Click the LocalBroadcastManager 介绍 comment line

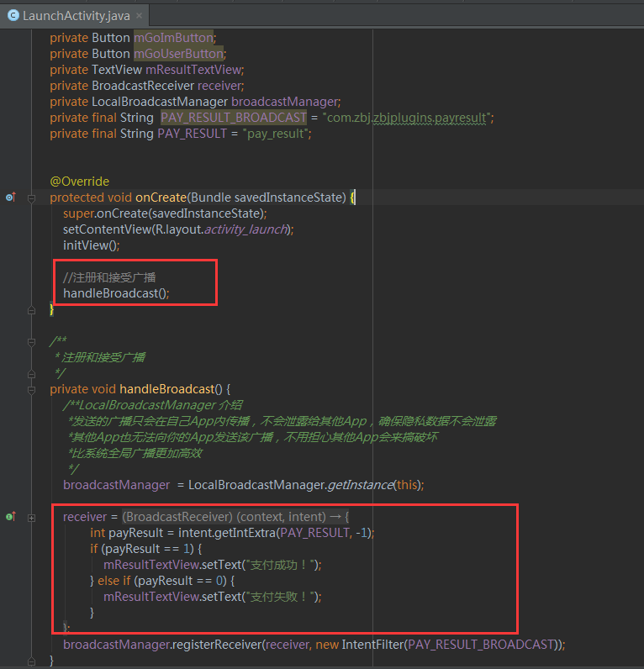[153, 405]
